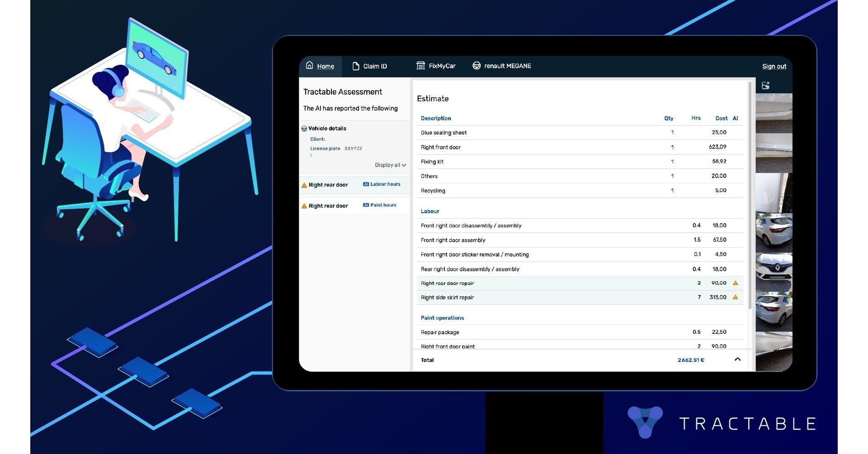Image resolution: width=868 pixels, height=454 pixels.
Task: Select the Claim ID document icon
Action: pos(356,66)
